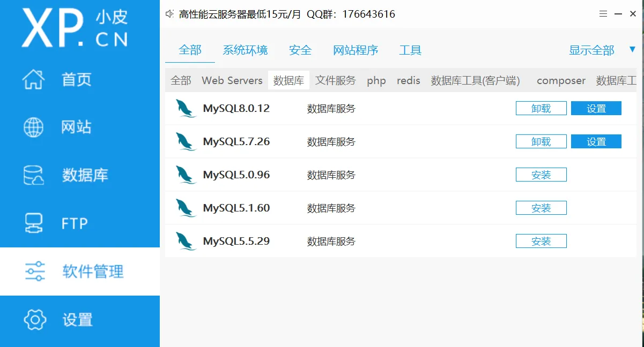This screenshot has height=347, width=644.
Task: Click the 网站 globe icon
Action: 34,127
